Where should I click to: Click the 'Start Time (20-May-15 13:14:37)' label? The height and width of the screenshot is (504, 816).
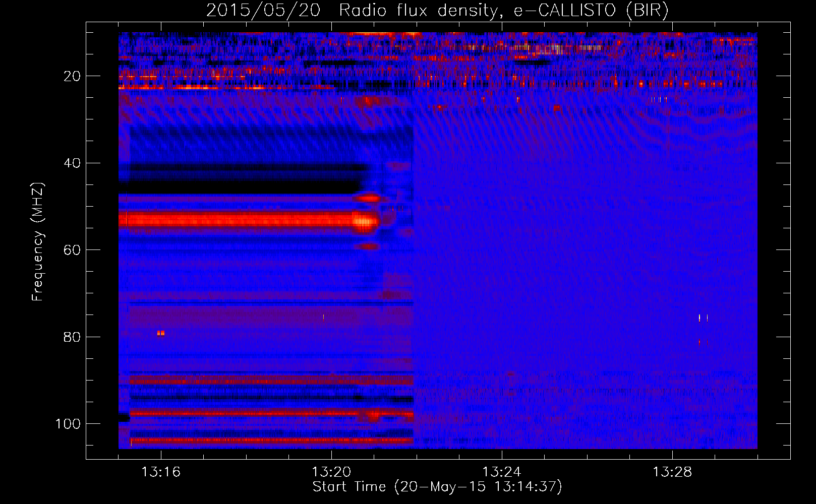[x=437, y=487]
